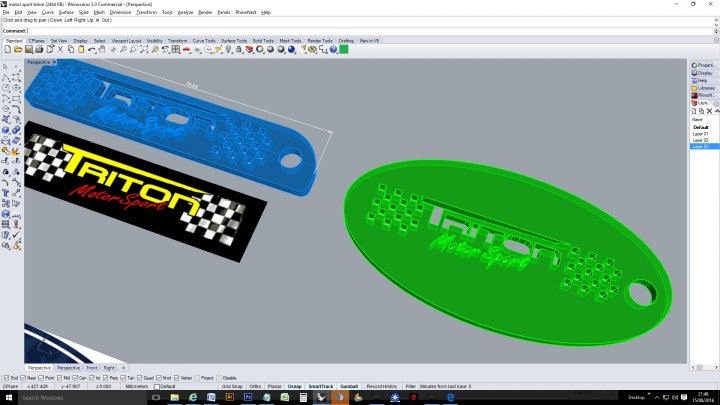Toggle the Cen osnap checkbox
This screenshot has height=405, width=720.
coord(75,378)
